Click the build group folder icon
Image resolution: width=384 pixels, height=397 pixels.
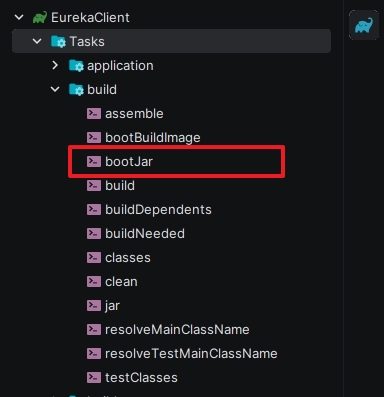point(76,90)
